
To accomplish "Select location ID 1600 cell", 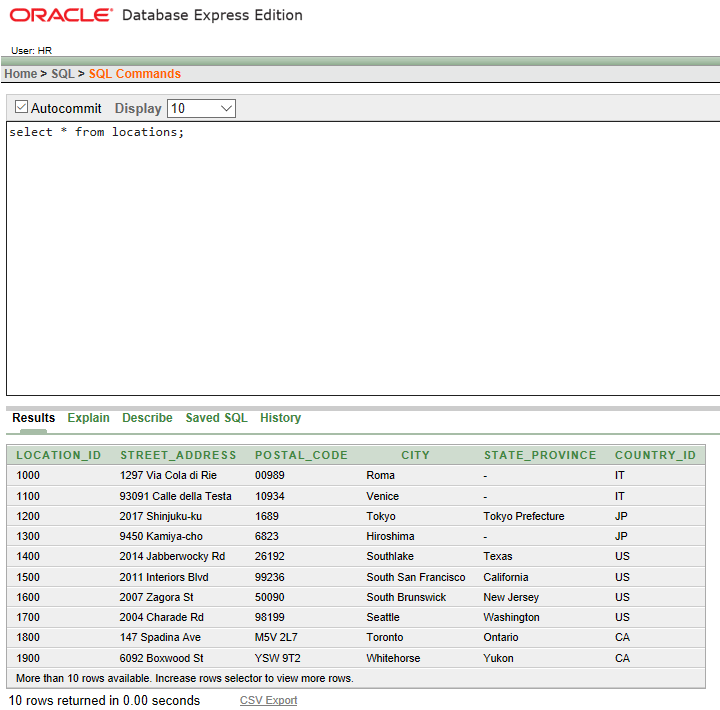I will pos(28,597).
